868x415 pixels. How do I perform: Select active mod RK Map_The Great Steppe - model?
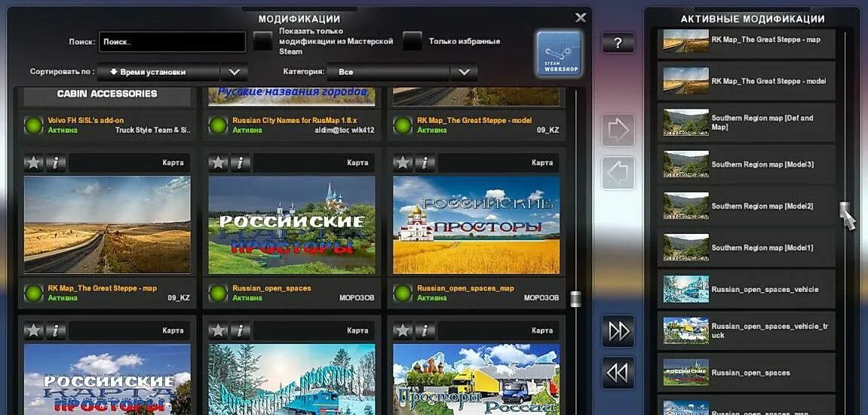point(747,81)
